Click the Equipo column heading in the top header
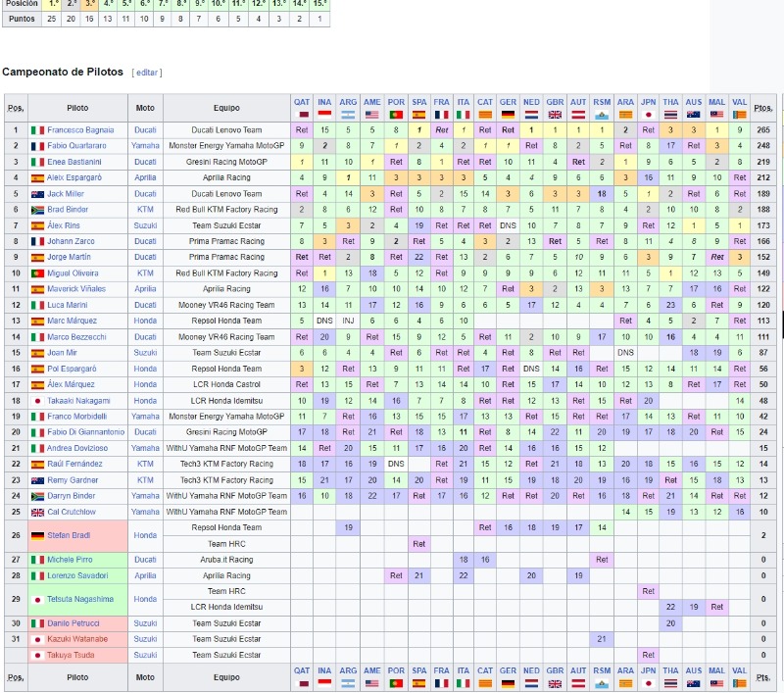 coord(226,108)
